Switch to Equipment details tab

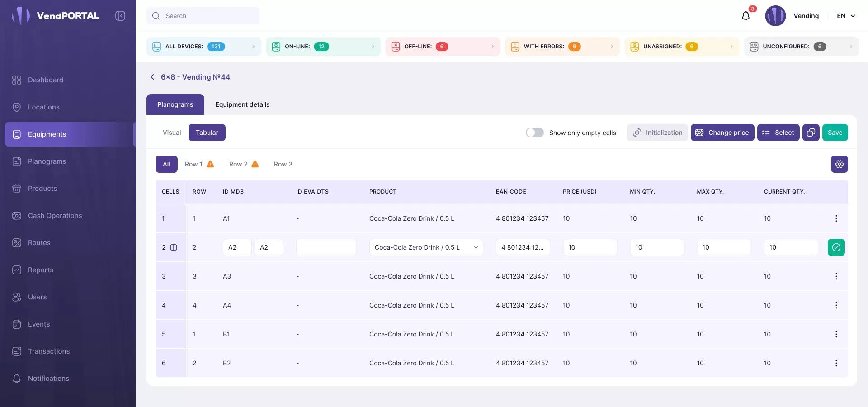point(242,104)
